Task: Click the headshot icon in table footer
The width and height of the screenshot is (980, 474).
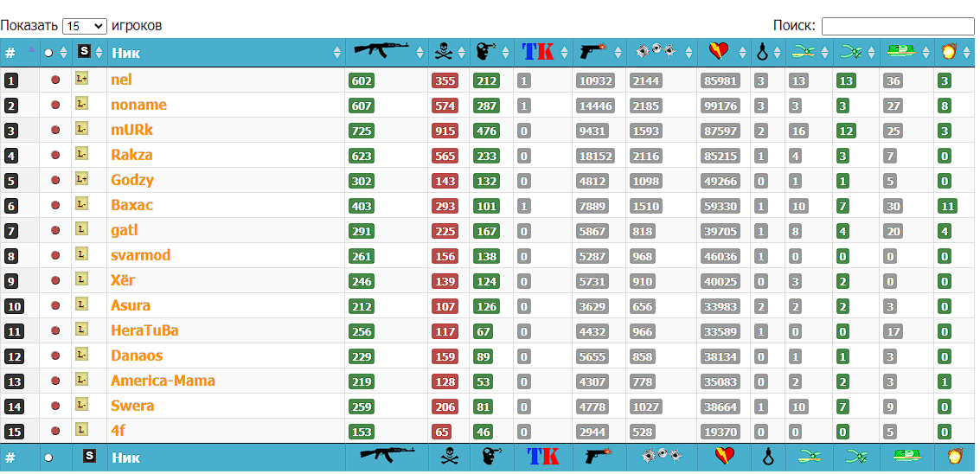Action: pos(492,457)
